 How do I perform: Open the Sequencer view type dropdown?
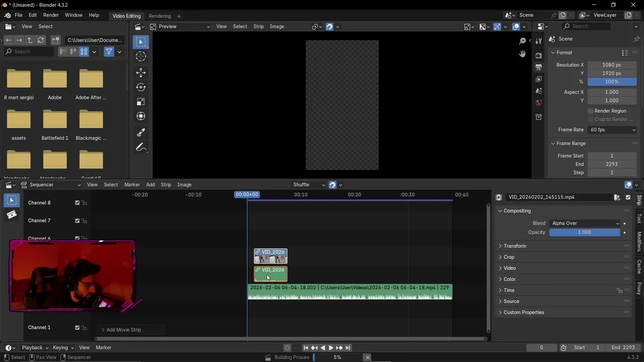(51, 185)
